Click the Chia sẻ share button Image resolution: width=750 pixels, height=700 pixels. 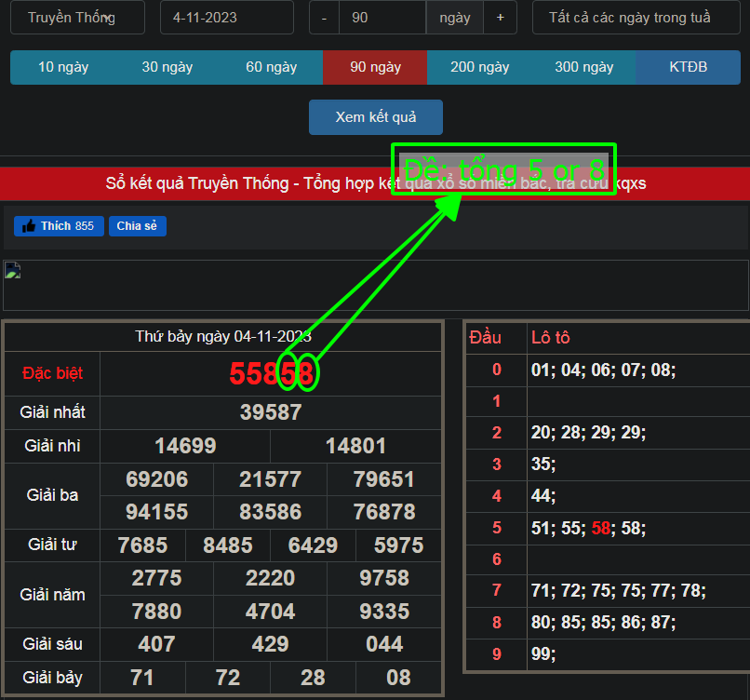[x=137, y=226]
